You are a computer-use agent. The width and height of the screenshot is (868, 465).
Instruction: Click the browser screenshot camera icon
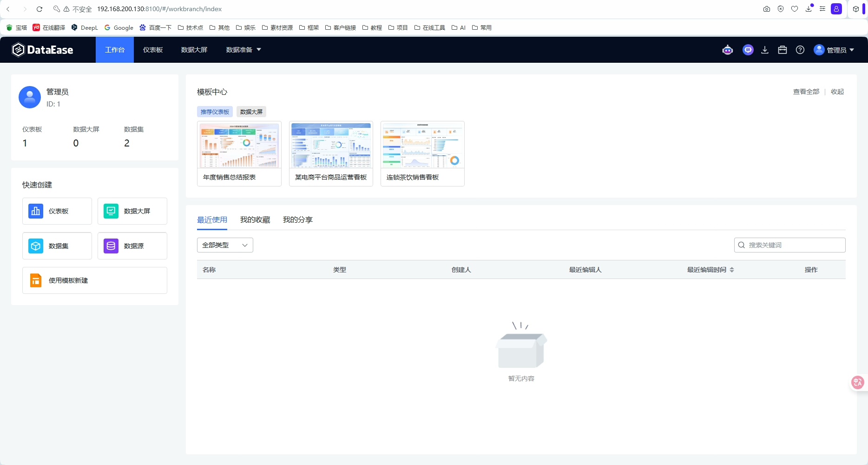(x=767, y=9)
